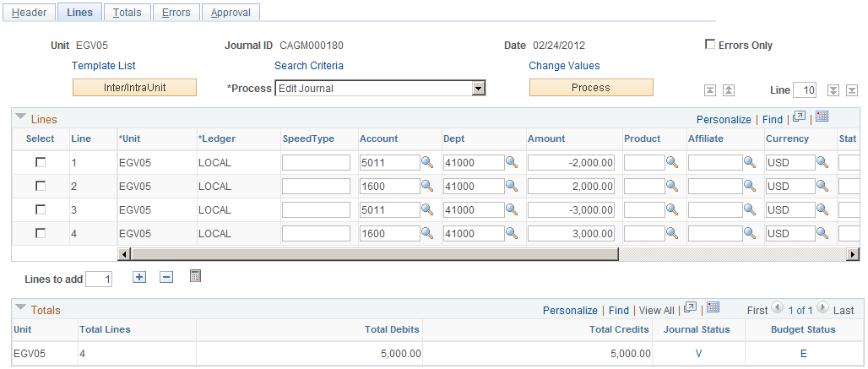868x369 pixels.
Task: Open Account lookup for line 1
Action: [x=427, y=162]
